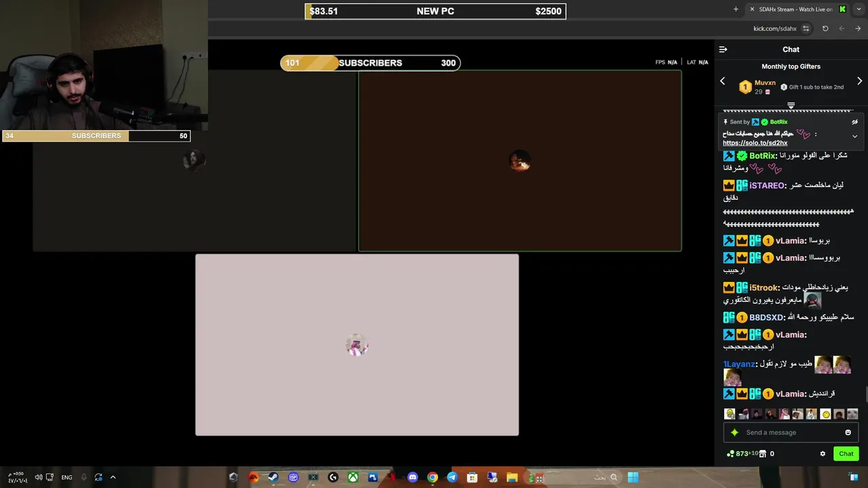Open B8DSXD's chat profile
868x488 pixels.
coord(766,318)
